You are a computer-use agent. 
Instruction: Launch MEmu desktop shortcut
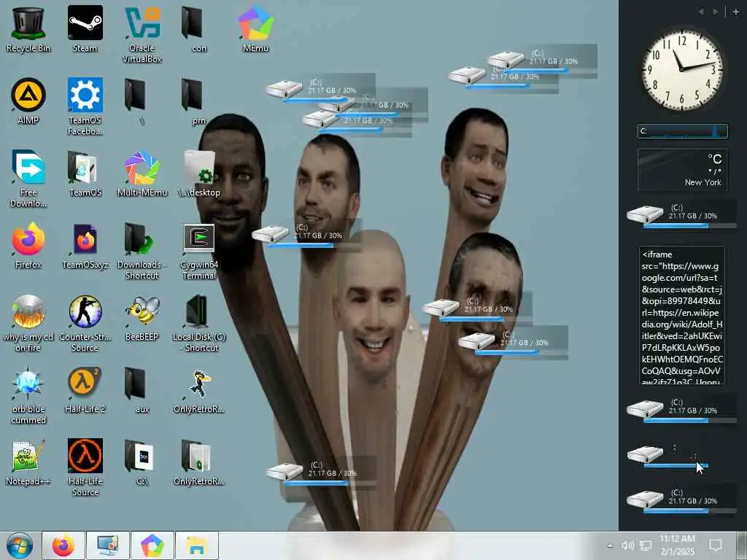[256, 29]
